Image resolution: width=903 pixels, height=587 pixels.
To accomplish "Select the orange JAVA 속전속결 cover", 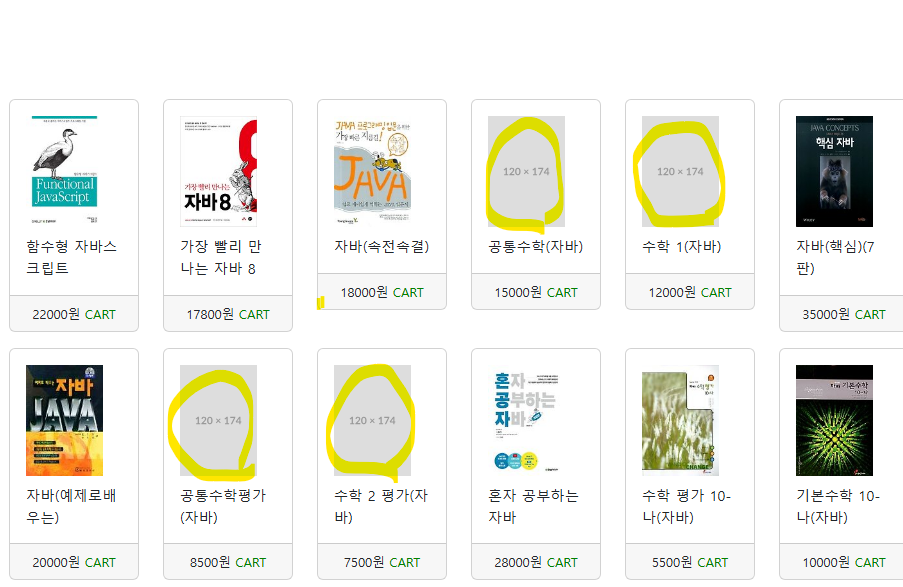I will pos(372,171).
